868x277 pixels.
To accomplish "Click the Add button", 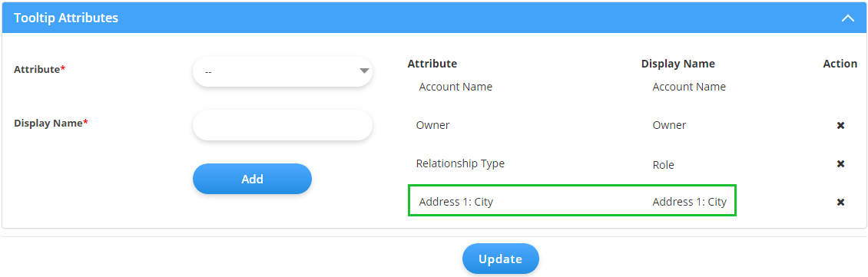I will (252, 179).
